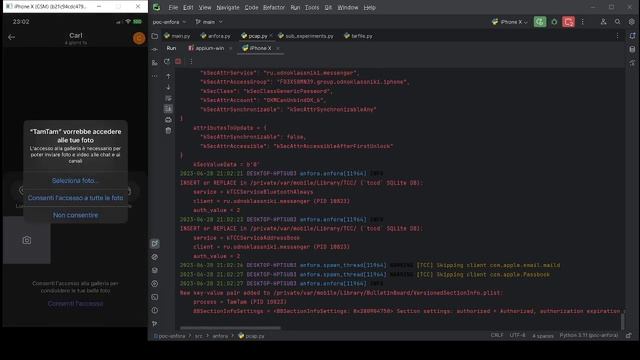
Task: Open the Tools menu
Action: point(312,7)
